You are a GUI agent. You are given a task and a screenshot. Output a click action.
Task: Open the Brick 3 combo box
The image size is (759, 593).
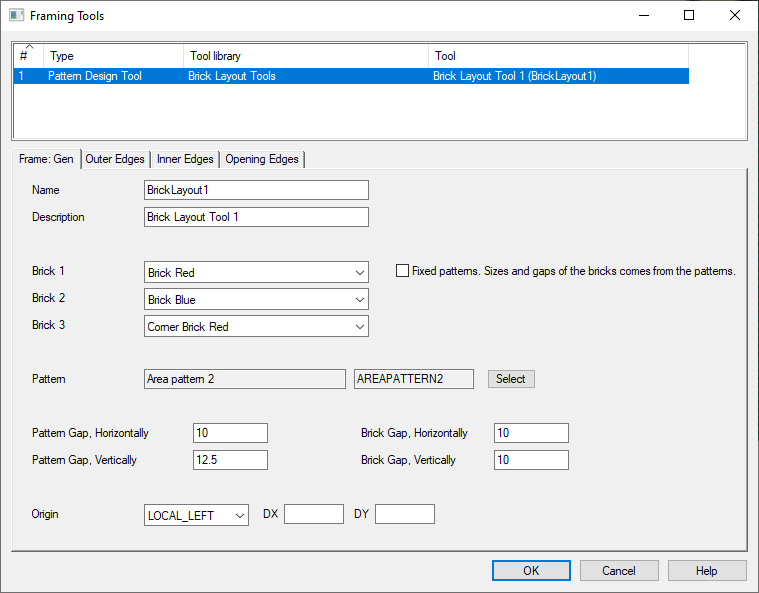(x=257, y=326)
